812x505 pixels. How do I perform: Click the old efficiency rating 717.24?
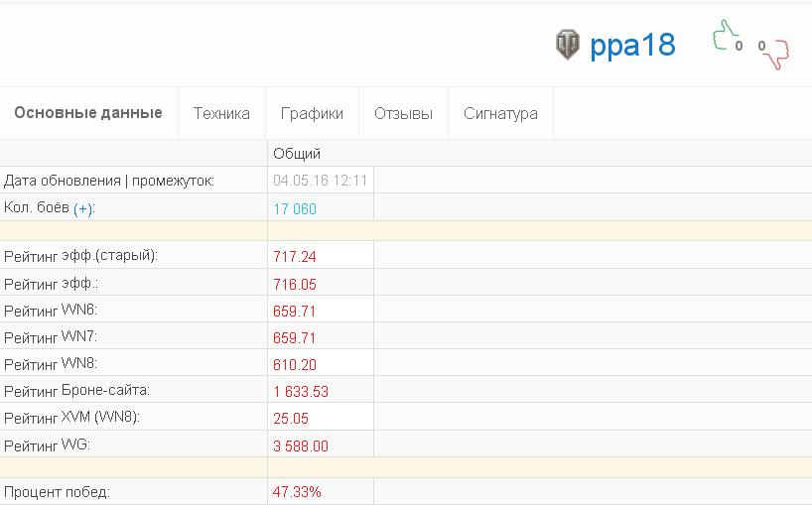295,257
